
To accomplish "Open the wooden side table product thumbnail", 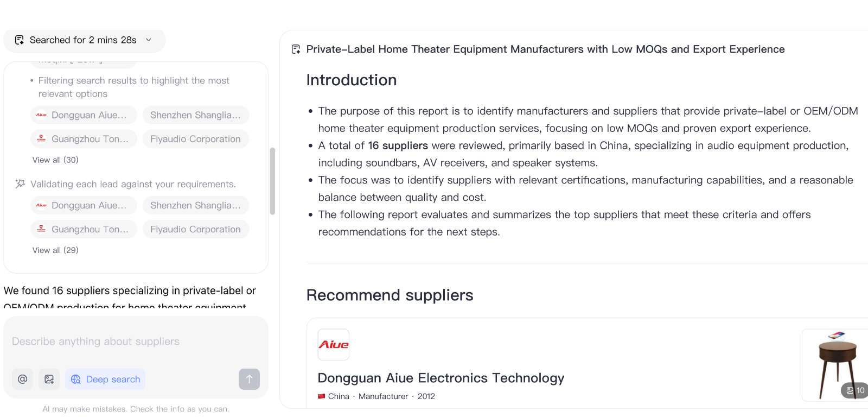I will [834, 364].
